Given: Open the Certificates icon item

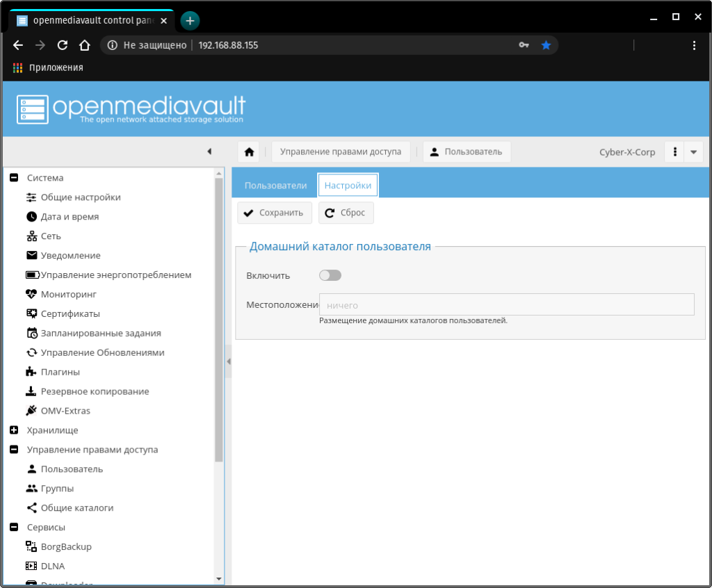Looking at the screenshot, I should [31, 313].
